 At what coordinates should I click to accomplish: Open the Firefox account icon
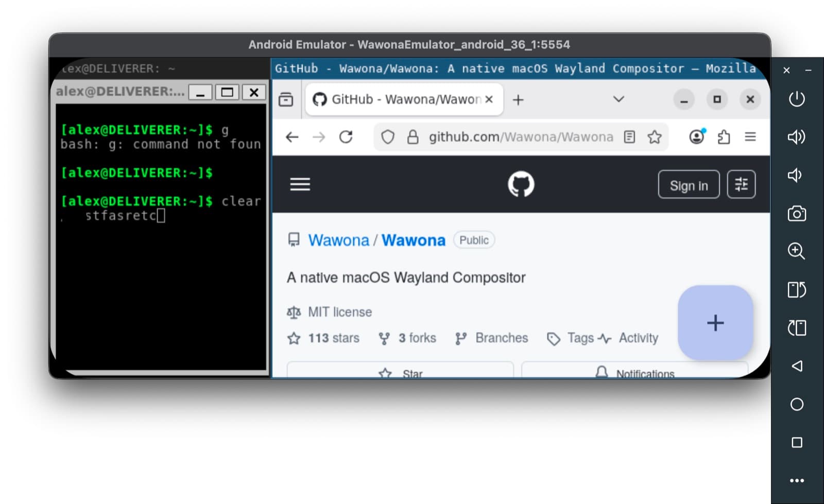(696, 136)
